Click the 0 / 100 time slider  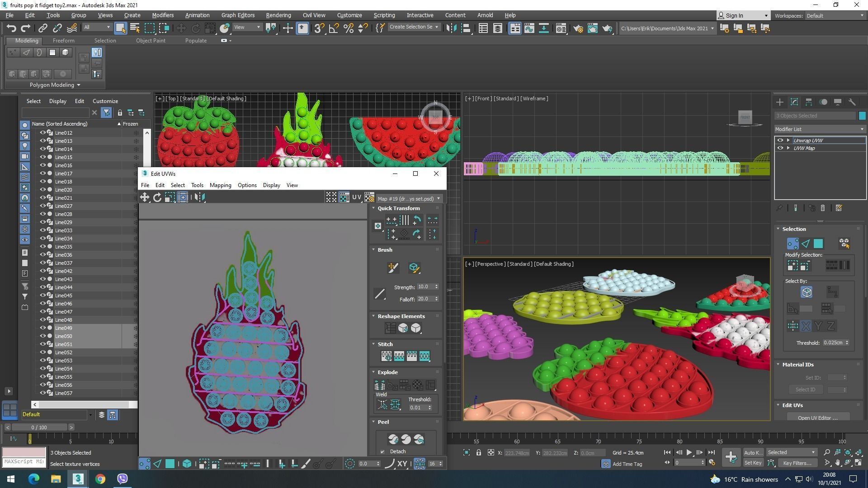coord(39,427)
